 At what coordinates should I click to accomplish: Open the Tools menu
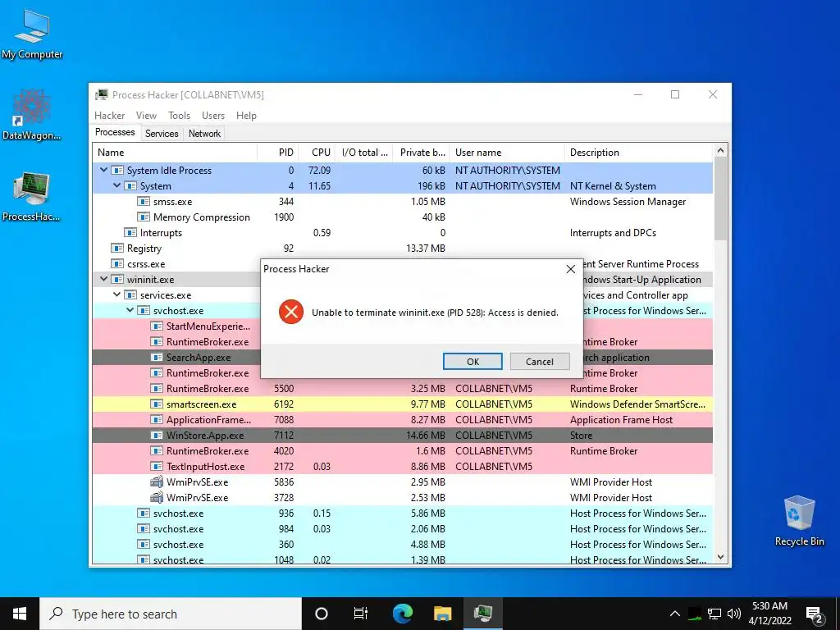pos(179,115)
